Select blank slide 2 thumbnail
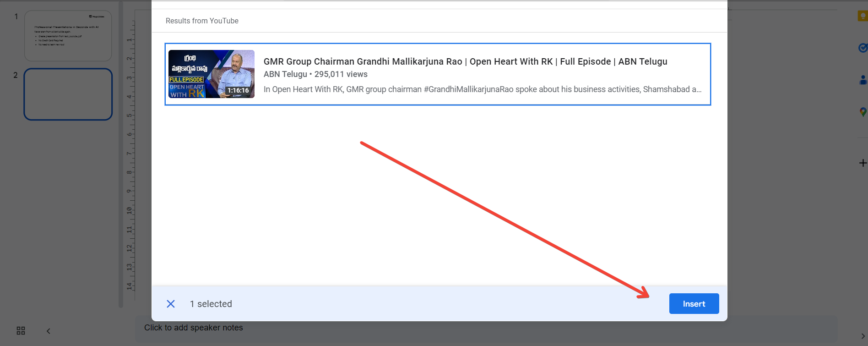 68,94
